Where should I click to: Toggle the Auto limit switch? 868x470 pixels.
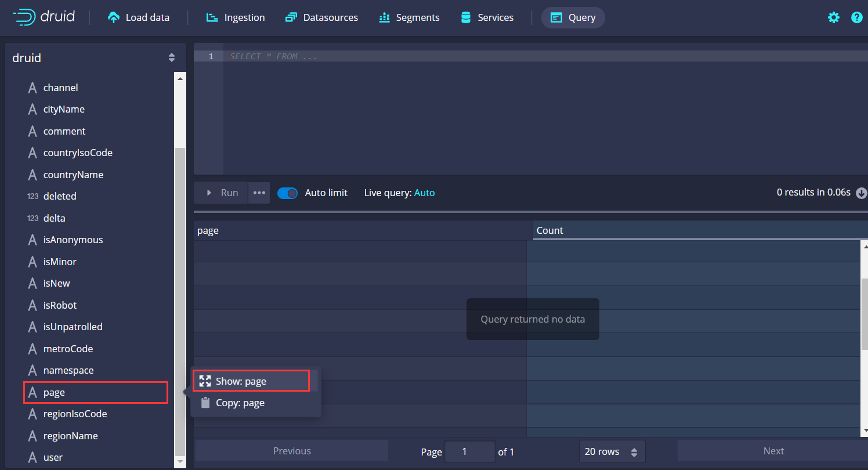point(287,193)
